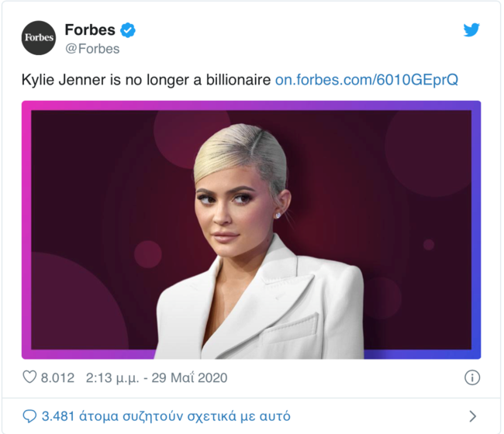Click the speech bubble conversation icon
The width and height of the screenshot is (504, 434).
pyautogui.click(x=29, y=416)
